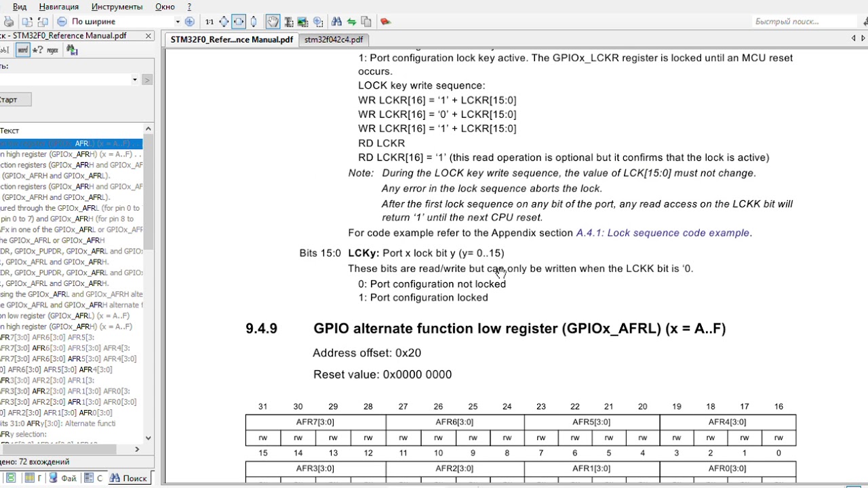868x488 pixels.
Task: Select the fit whole page view icon
Action: point(224,22)
